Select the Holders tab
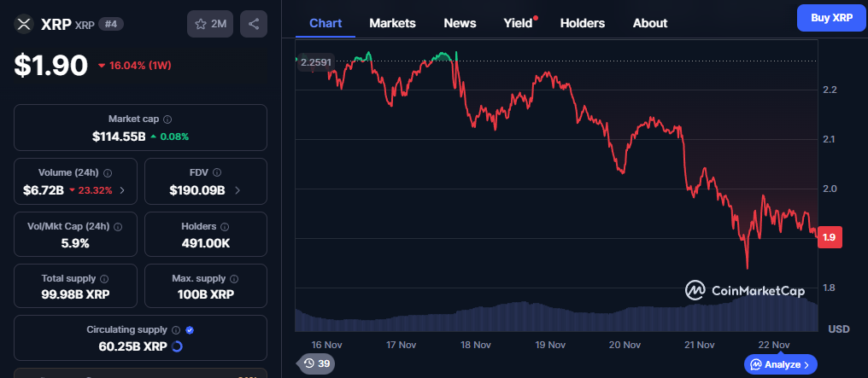 [x=582, y=23]
